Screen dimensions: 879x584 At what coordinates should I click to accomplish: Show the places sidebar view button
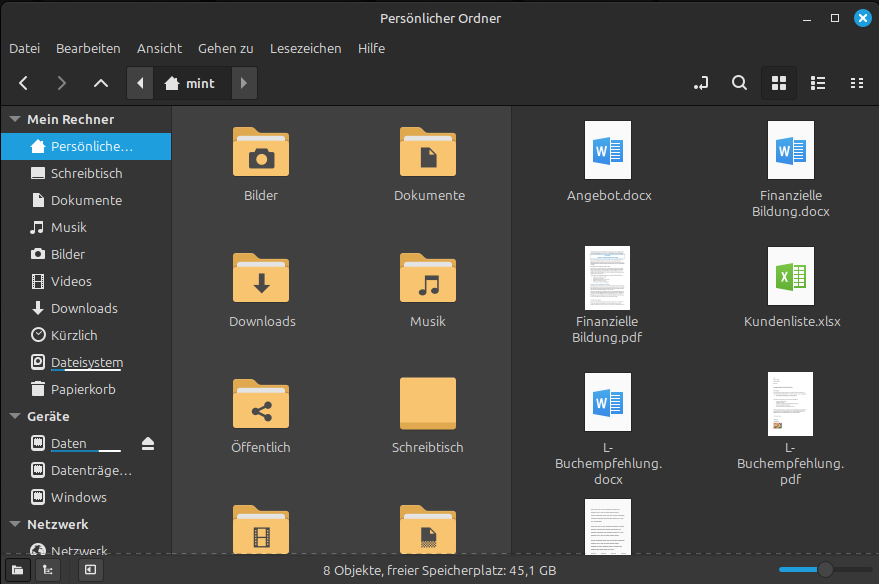coord(17,570)
